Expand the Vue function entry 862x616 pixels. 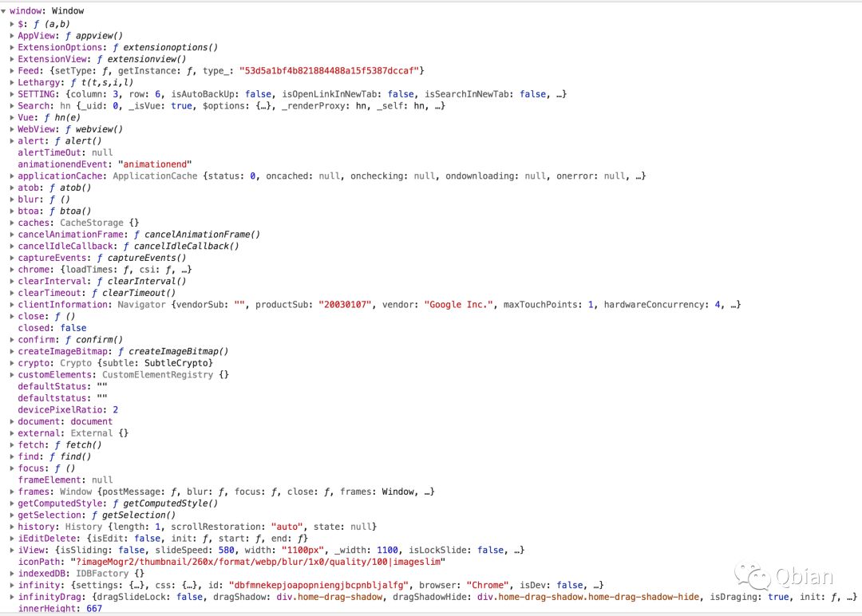11,117
